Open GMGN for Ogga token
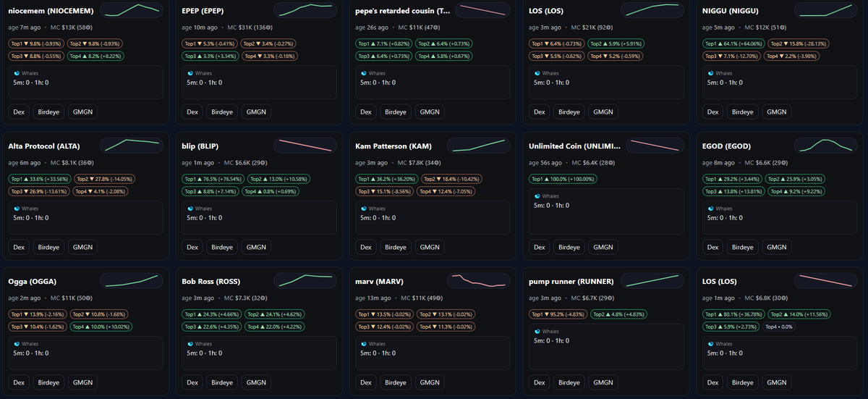This screenshot has width=868, height=399. pos(82,383)
